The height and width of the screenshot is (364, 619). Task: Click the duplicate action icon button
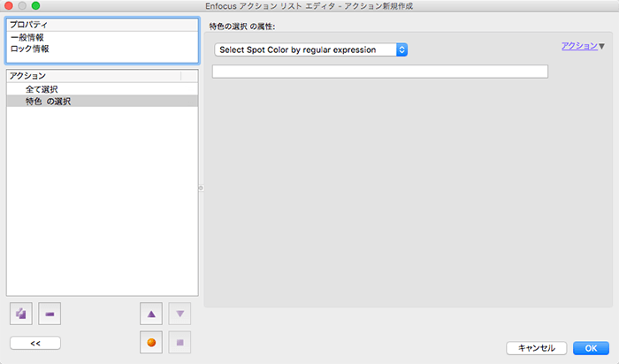tap(21, 314)
